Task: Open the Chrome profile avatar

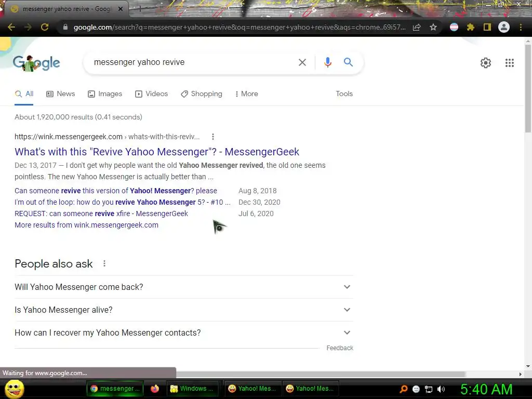Action: point(504,27)
